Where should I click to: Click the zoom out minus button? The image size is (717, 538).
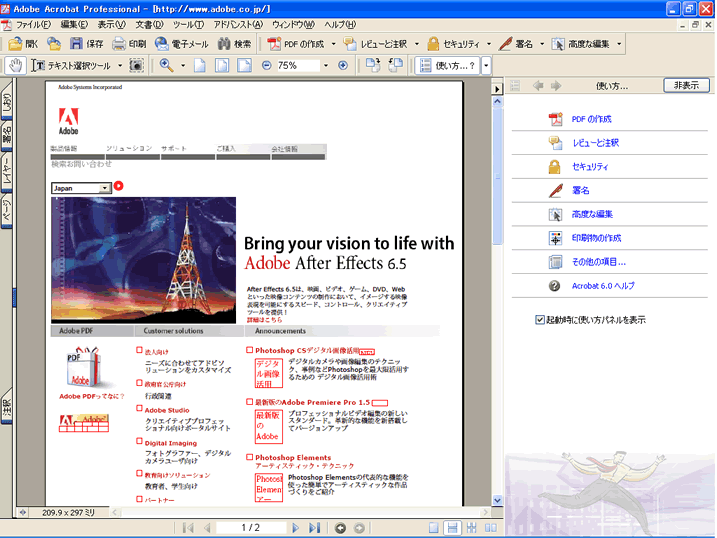[267, 65]
